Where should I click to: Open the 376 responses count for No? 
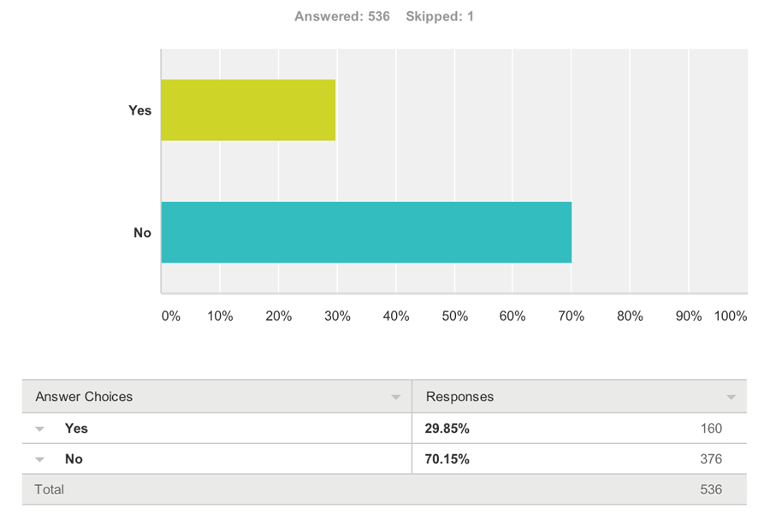711,459
